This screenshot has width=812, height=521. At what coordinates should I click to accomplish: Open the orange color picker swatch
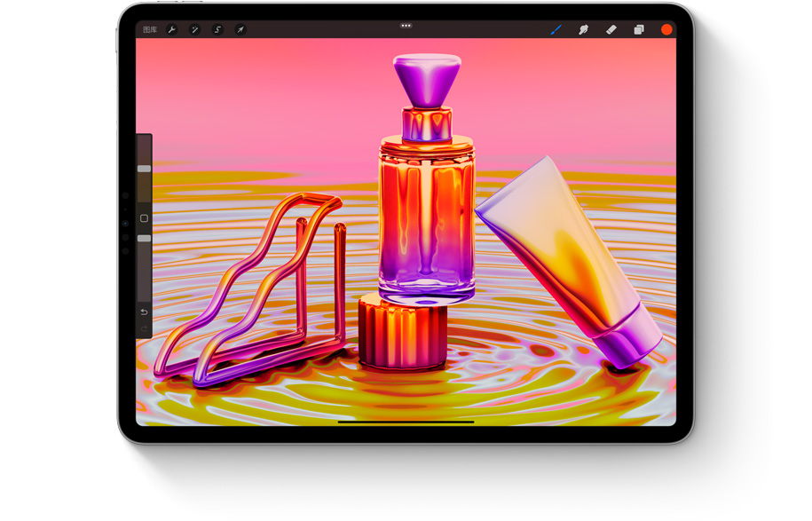pyautogui.click(x=666, y=29)
